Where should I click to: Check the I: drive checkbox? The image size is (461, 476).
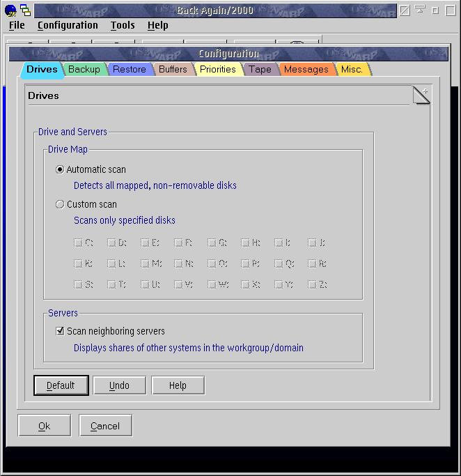click(279, 243)
